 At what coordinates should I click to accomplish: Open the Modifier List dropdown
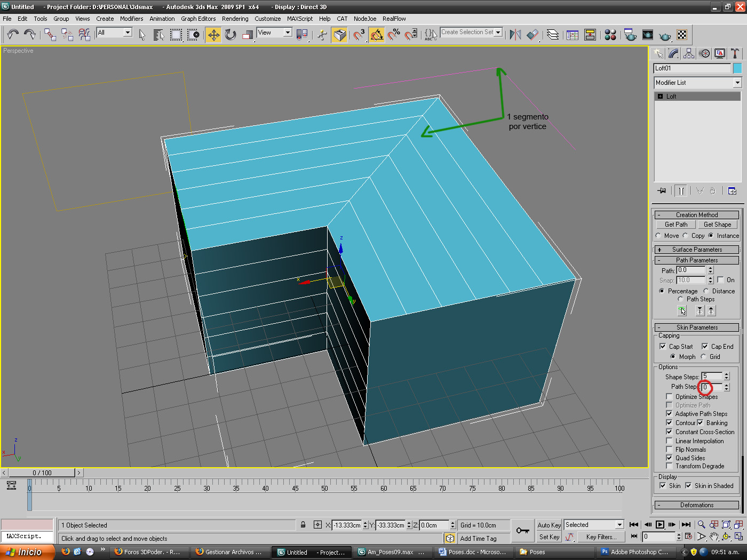(698, 83)
